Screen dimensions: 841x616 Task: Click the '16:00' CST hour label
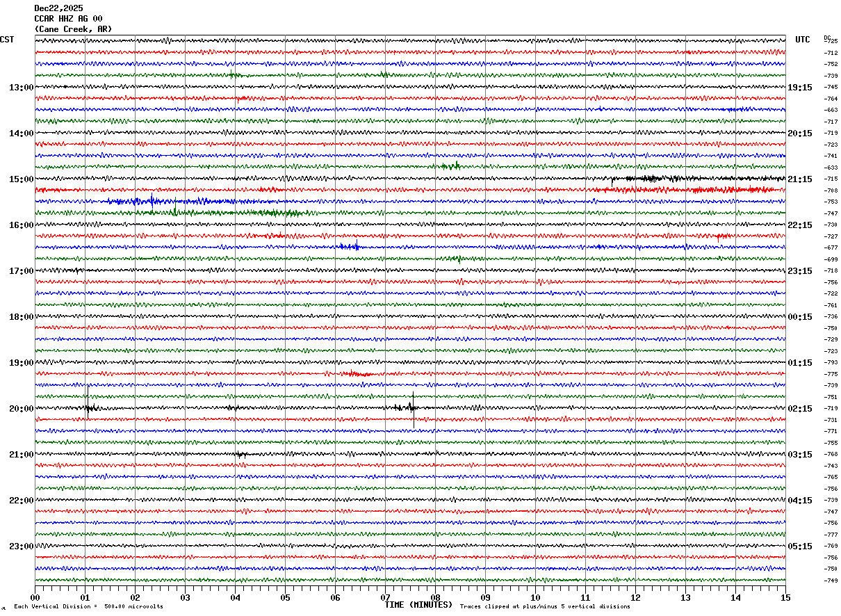pyautogui.click(x=21, y=225)
